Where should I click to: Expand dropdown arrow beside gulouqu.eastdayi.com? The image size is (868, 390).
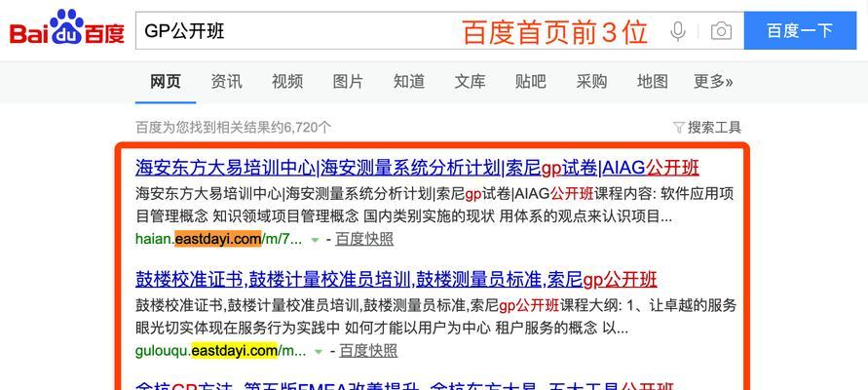(319, 352)
